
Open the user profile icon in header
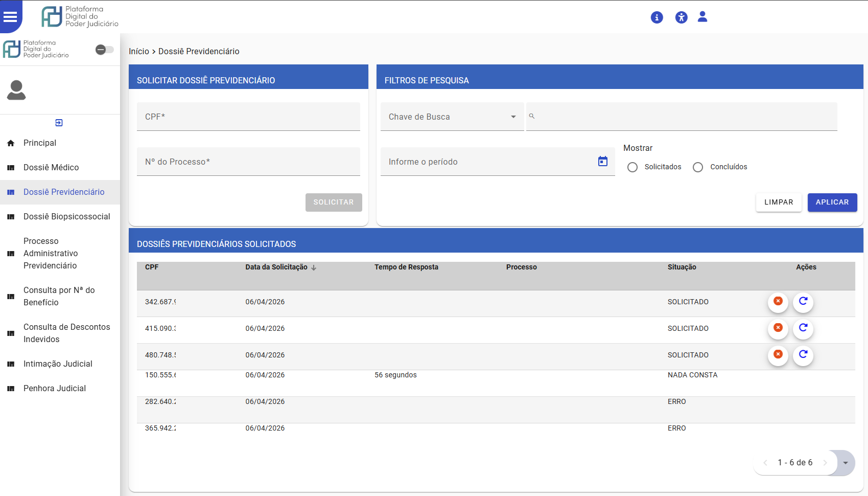702,17
